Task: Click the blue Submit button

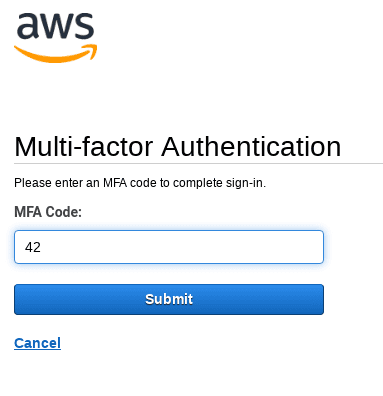Action: click(x=169, y=299)
